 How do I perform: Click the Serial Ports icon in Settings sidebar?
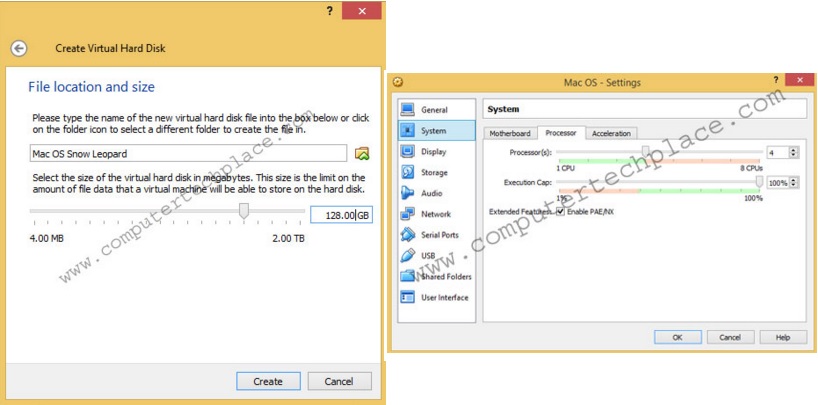point(407,235)
